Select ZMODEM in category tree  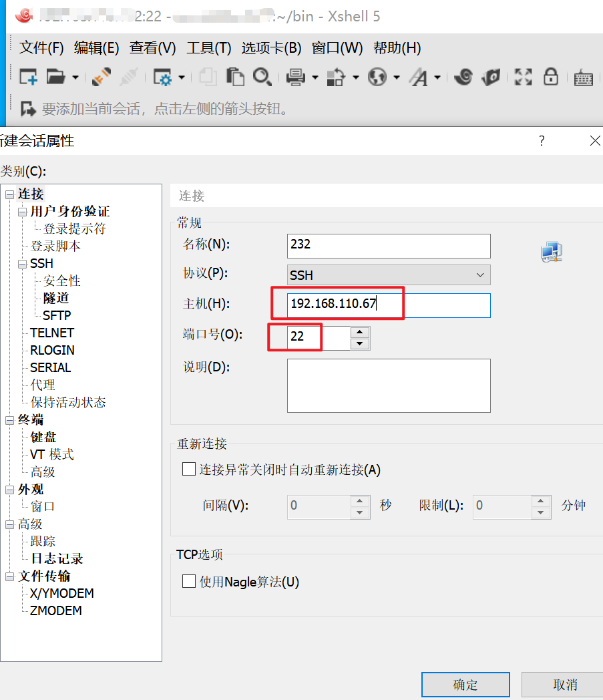click(x=56, y=610)
